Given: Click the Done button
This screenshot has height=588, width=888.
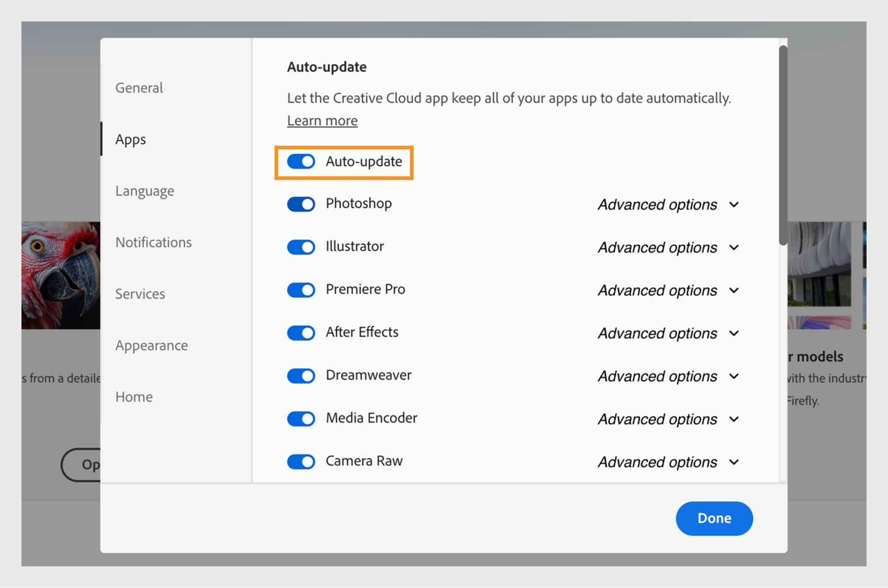Looking at the screenshot, I should (x=714, y=518).
